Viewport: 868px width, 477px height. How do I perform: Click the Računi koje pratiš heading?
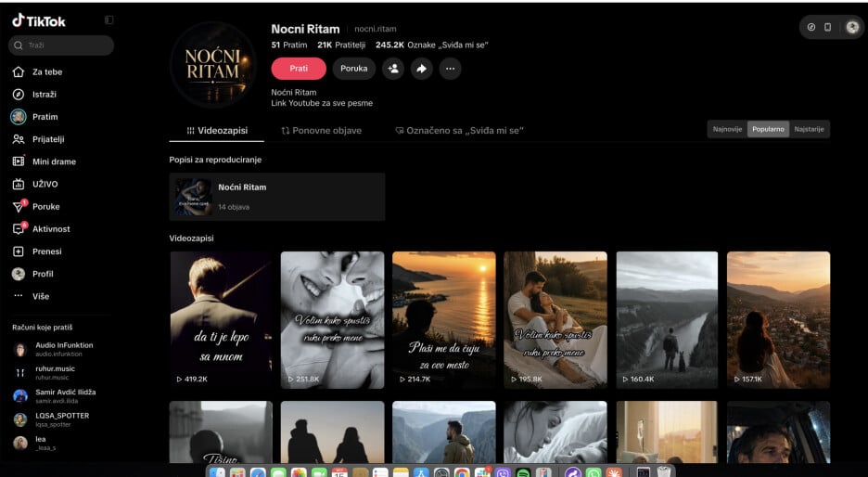click(43, 328)
